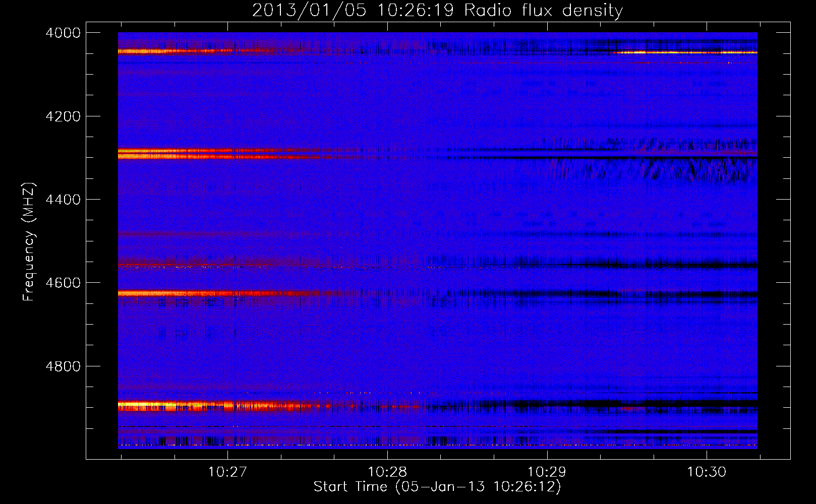Click the 10:30 time axis label

point(707,472)
